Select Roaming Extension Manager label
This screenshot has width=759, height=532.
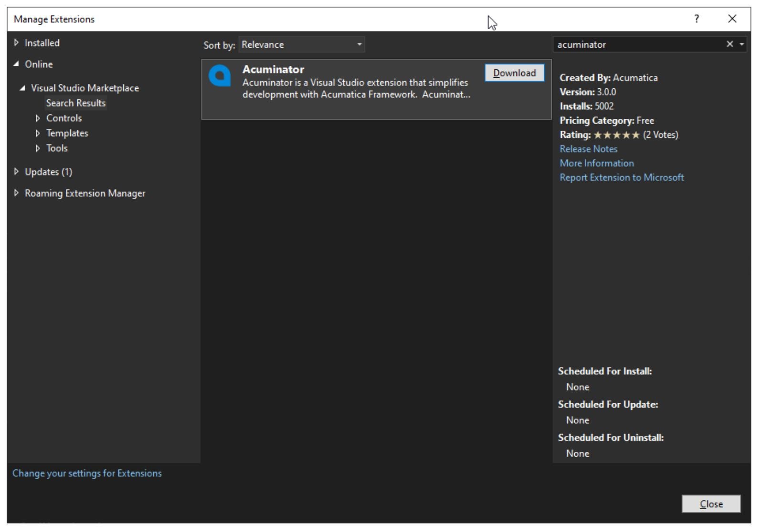click(x=85, y=193)
